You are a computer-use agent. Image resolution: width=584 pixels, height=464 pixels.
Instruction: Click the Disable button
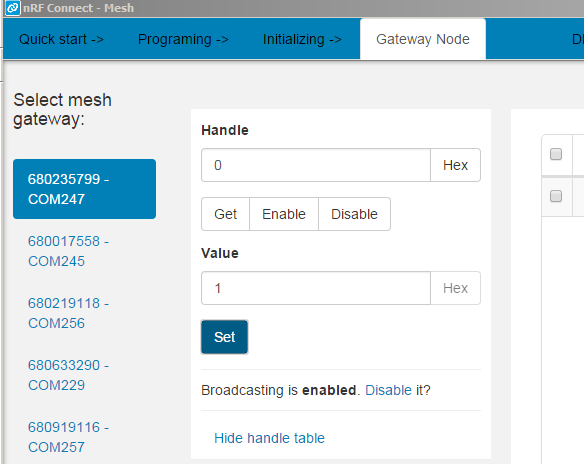point(354,214)
